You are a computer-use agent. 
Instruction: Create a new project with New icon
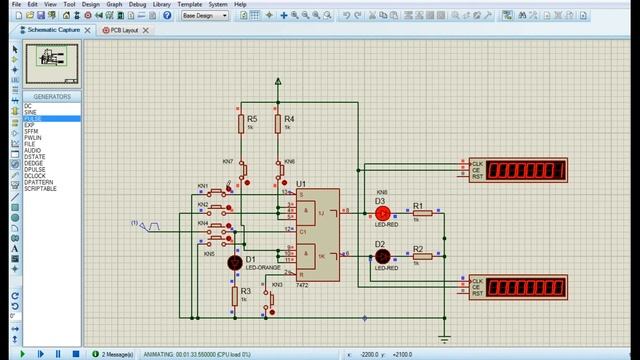(19, 16)
